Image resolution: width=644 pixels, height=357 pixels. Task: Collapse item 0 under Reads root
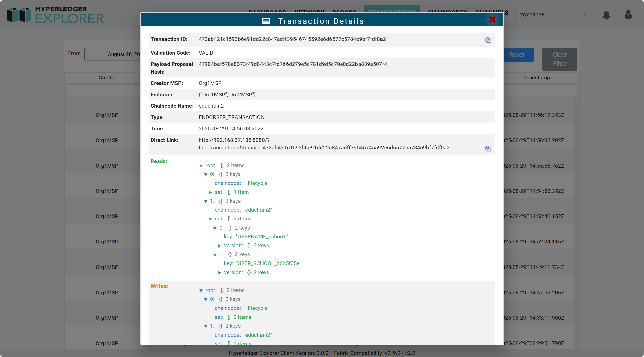point(206,174)
